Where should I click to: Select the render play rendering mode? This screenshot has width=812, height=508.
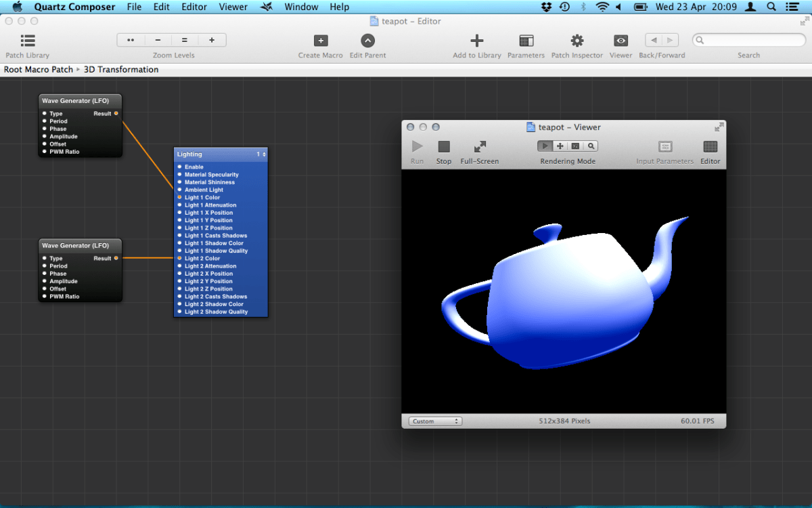coord(545,145)
